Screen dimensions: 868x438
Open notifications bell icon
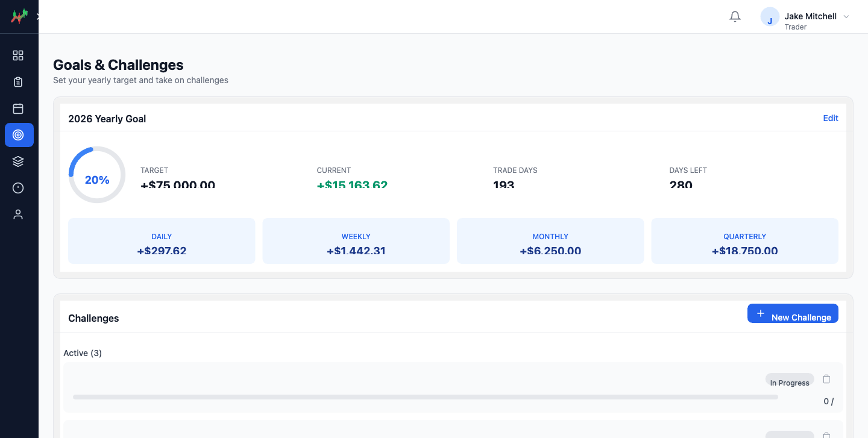(x=735, y=17)
